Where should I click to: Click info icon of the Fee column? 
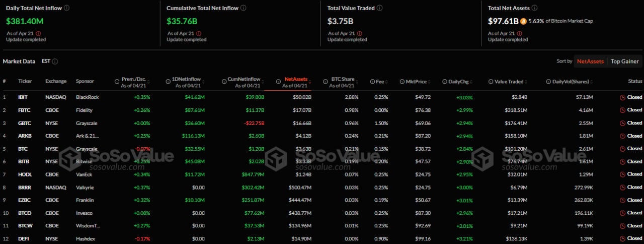[372, 82]
